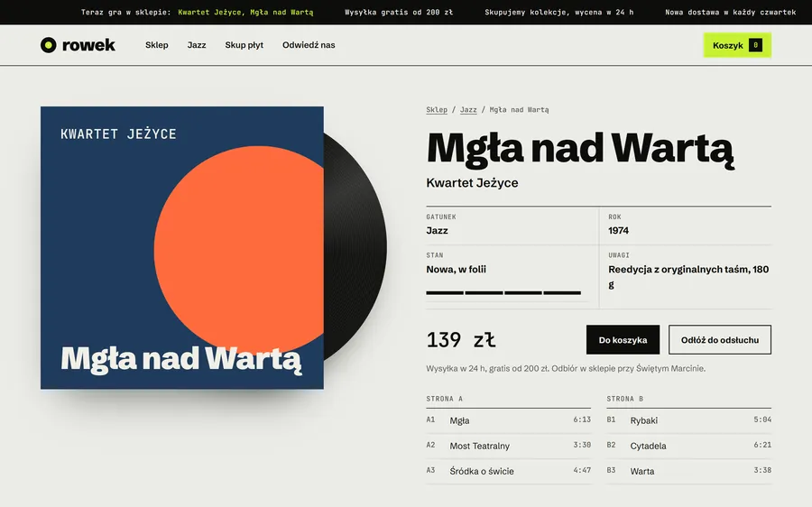Click the rowek logo circle icon
This screenshot has width=812, height=507.
[x=48, y=45]
